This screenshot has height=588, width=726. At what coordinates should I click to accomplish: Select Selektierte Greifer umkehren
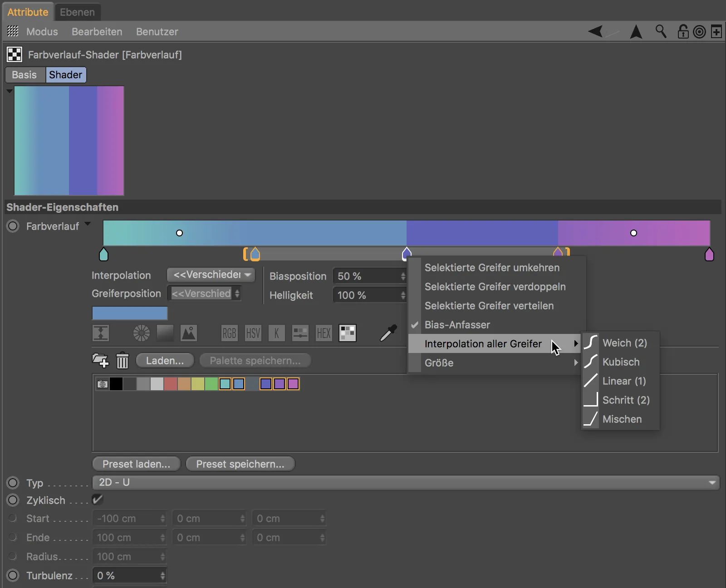click(497, 267)
